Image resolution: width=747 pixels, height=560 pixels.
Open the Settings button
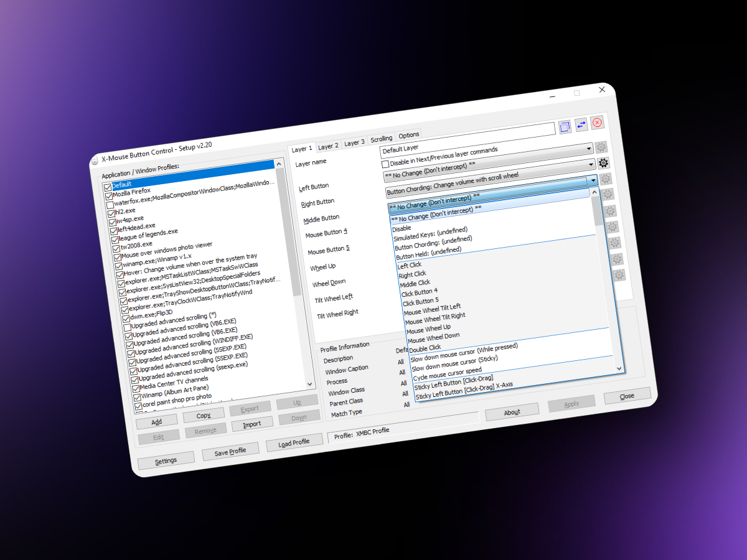pyautogui.click(x=166, y=460)
